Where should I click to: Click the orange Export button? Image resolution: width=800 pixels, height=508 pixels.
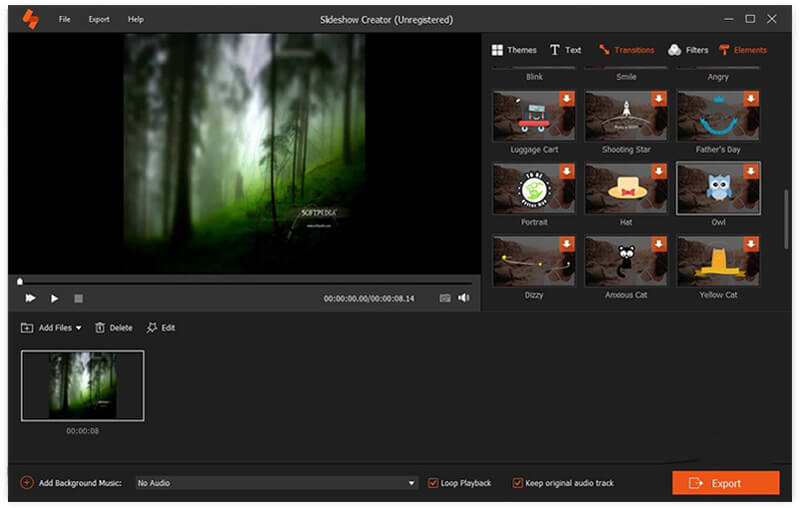coord(725,483)
